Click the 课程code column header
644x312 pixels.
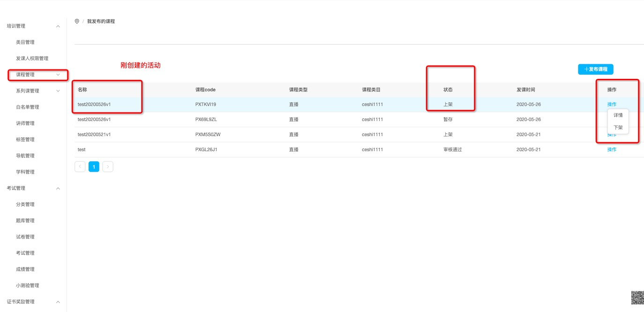205,90
